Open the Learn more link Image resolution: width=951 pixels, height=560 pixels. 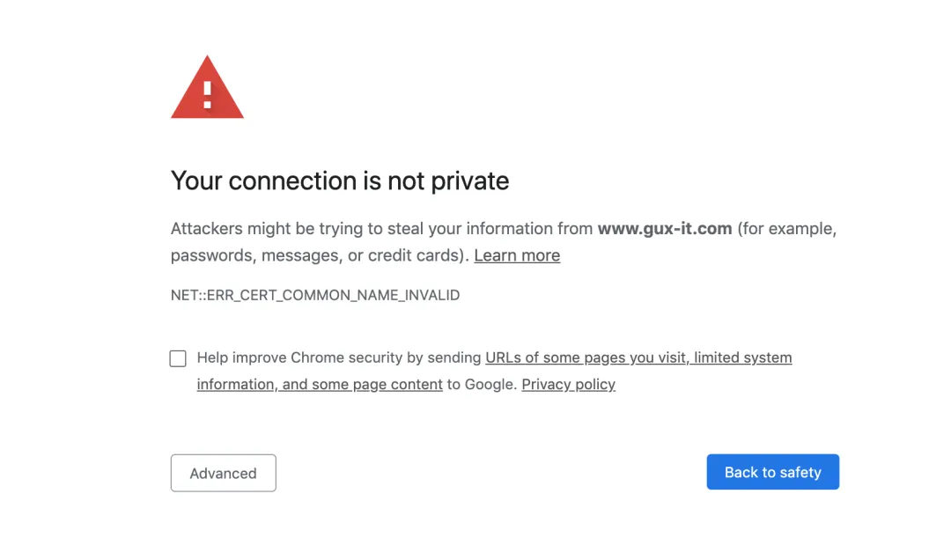(x=517, y=255)
